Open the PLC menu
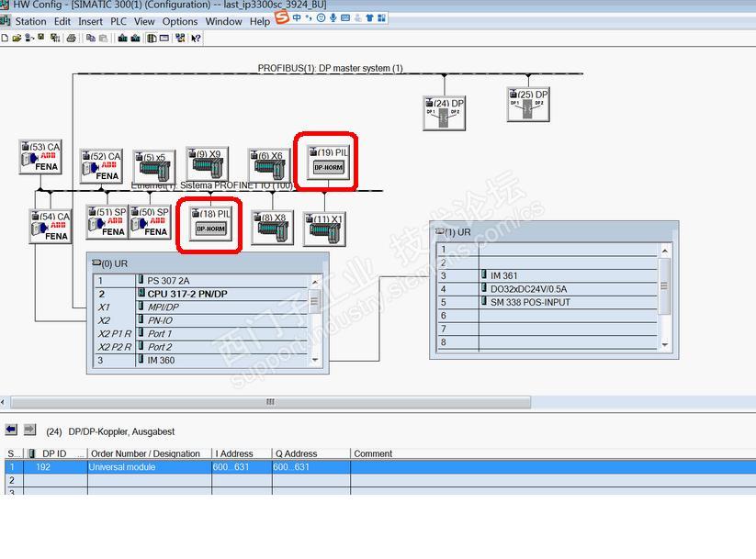The height and width of the screenshot is (559, 756). coord(118,22)
